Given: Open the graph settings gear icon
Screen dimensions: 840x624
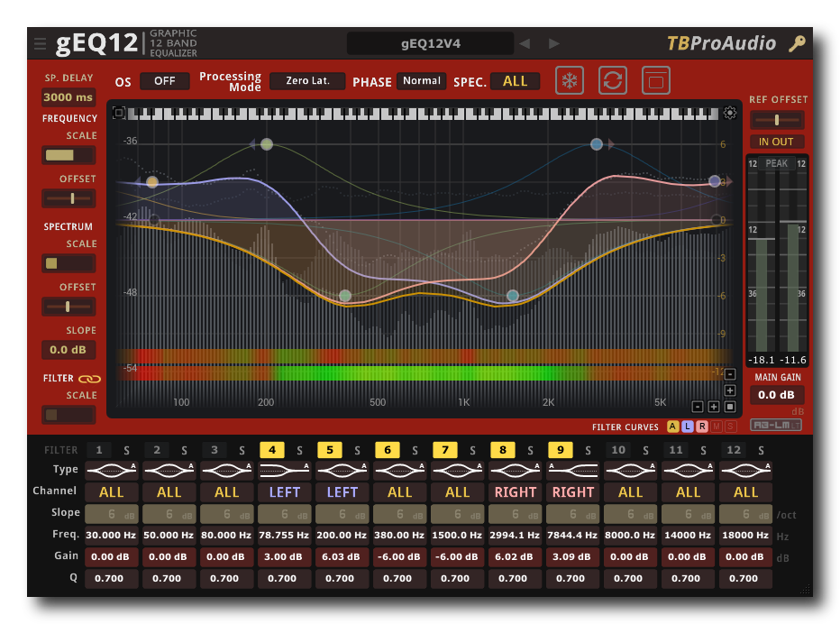Looking at the screenshot, I should pyautogui.click(x=730, y=113).
